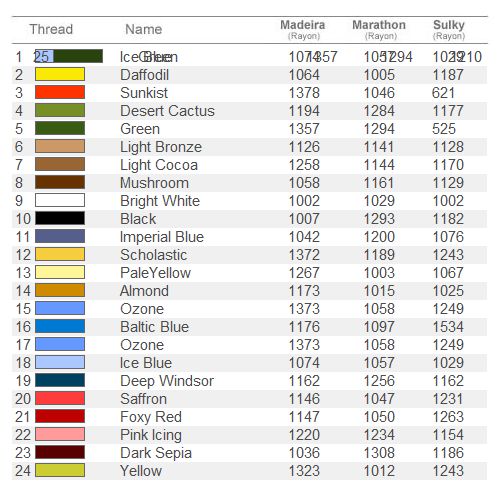Select Marathon value 1284 for Desert Cactus

(x=379, y=111)
